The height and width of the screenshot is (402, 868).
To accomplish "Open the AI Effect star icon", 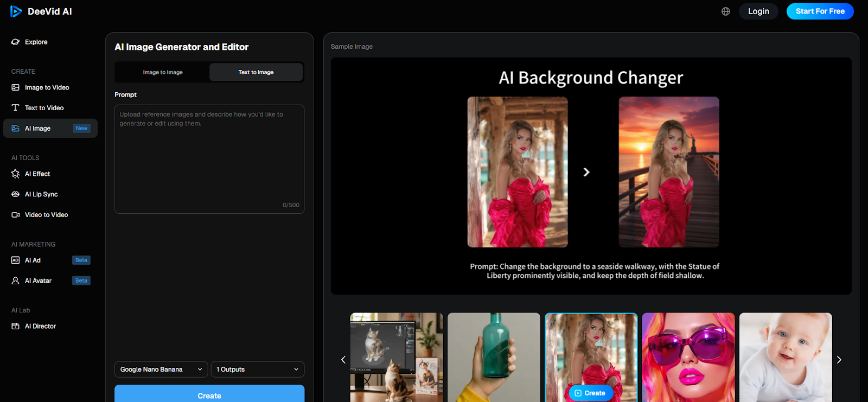I will coord(15,174).
